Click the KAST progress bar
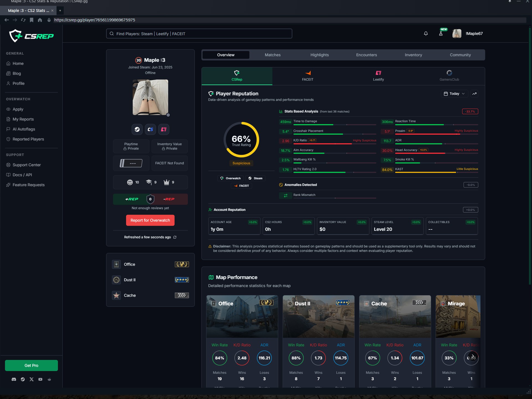The image size is (532, 399). [x=436, y=172]
